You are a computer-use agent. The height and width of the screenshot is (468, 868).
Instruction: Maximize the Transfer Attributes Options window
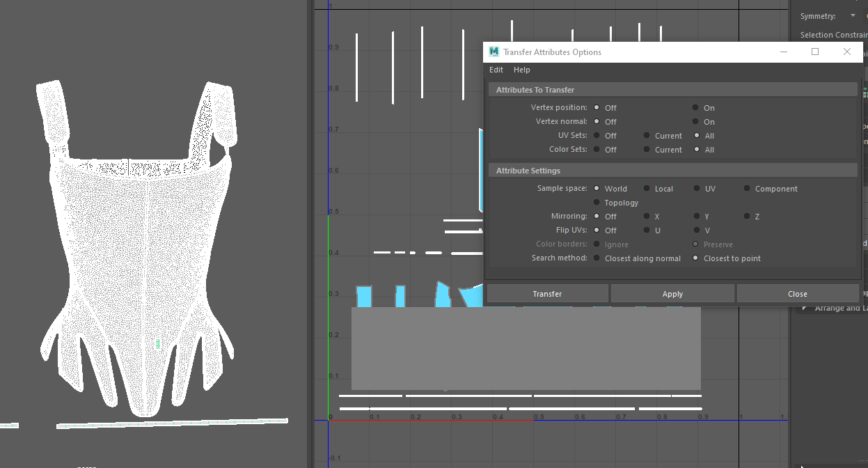tap(815, 52)
